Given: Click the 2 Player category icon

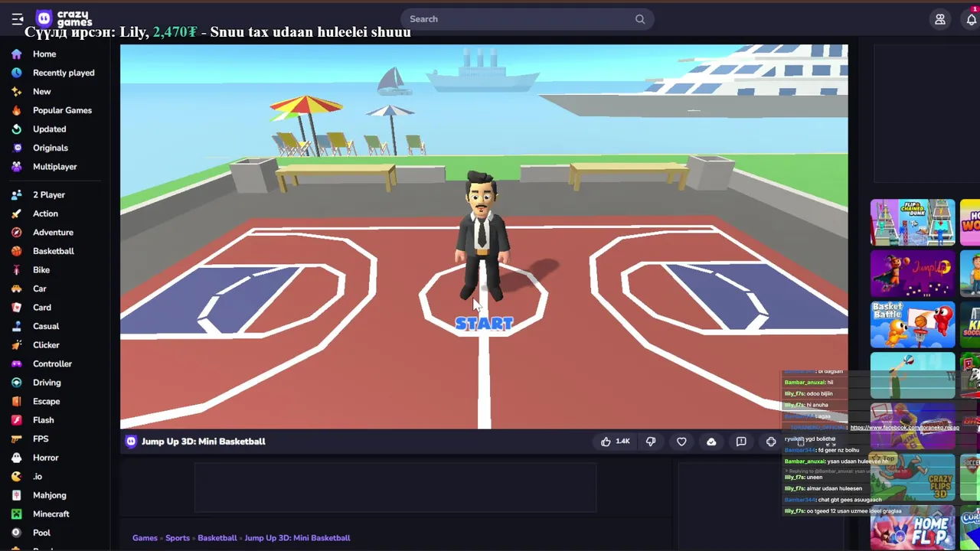Looking at the screenshot, I should (17, 195).
